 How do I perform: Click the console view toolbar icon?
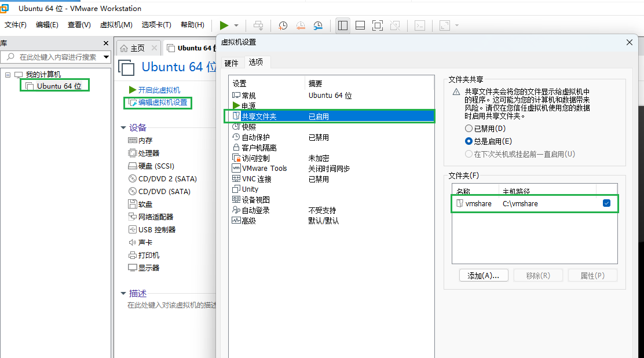click(x=420, y=25)
